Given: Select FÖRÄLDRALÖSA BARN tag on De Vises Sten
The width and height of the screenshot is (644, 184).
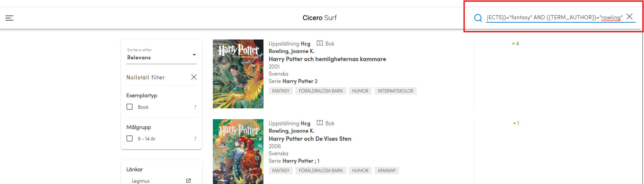Looking at the screenshot, I should pyautogui.click(x=320, y=170).
